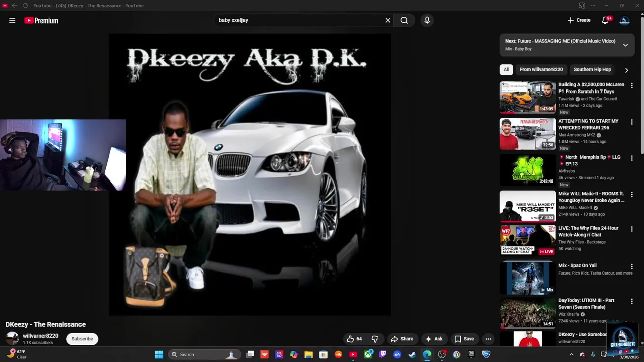Clear the search box with X
Viewport: 644px width, 362px height.
coord(388,20)
